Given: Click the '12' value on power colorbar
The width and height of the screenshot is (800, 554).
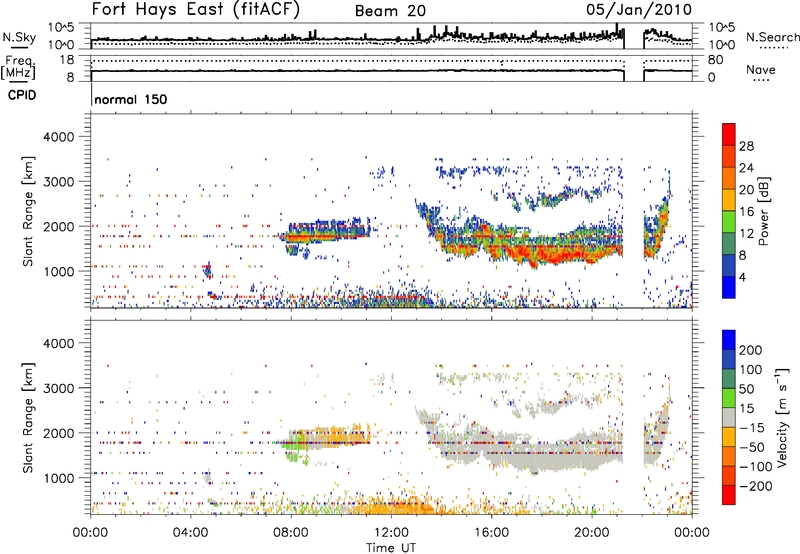Looking at the screenshot, I should click(x=746, y=234).
